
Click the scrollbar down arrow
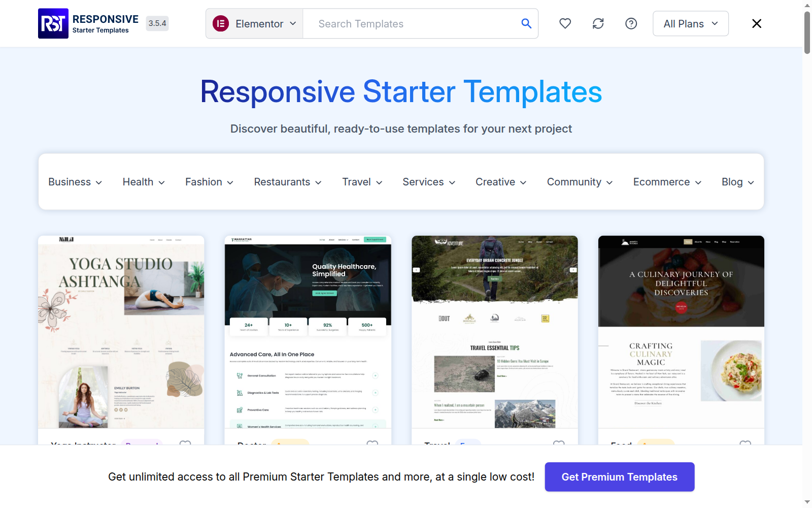click(x=807, y=502)
